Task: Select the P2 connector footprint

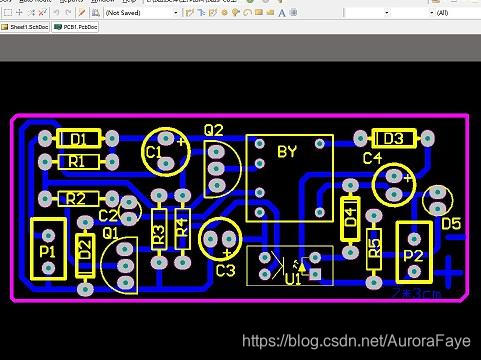Action: [x=414, y=252]
